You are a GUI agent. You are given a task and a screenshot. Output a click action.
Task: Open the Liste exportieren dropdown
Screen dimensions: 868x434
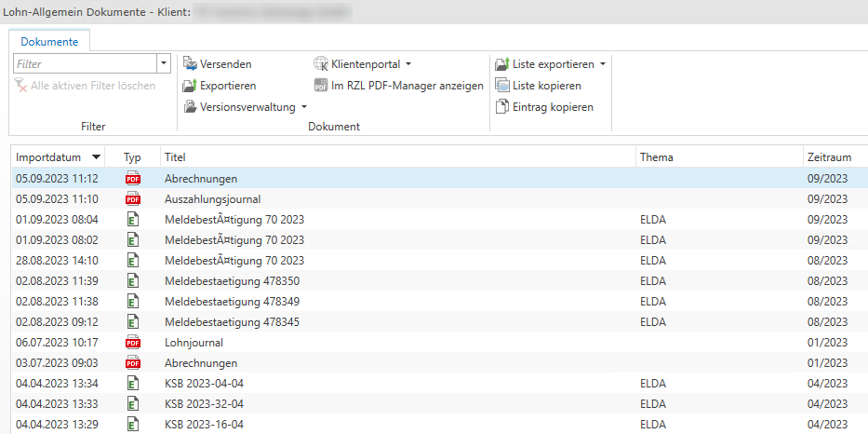point(603,64)
